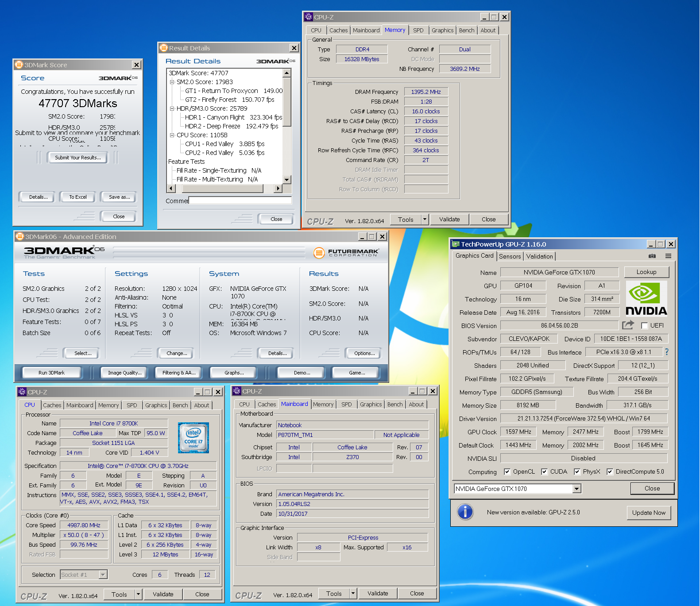Click the Filtering & AA button
Viewport: 700px width, 606px height.
tap(179, 373)
